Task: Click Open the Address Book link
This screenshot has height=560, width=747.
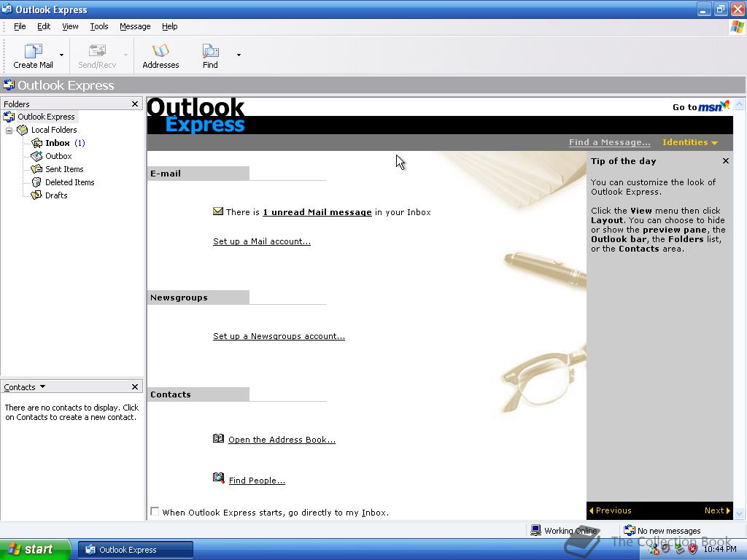Action: pos(282,440)
